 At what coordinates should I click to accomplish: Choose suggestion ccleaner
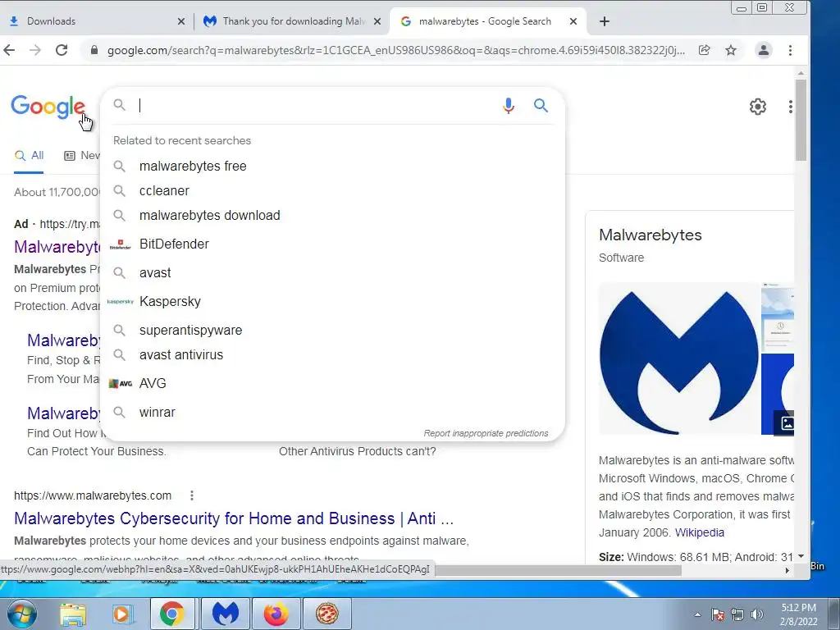pyautogui.click(x=332, y=190)
